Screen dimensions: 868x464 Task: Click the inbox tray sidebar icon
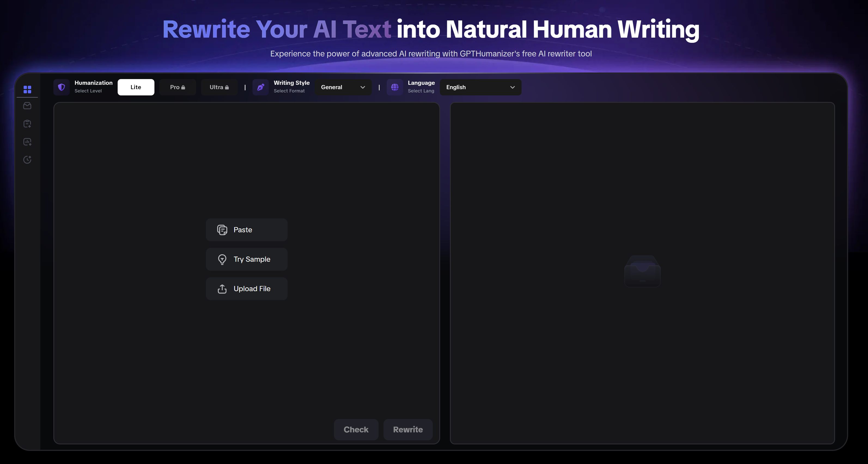coord(27,106)
